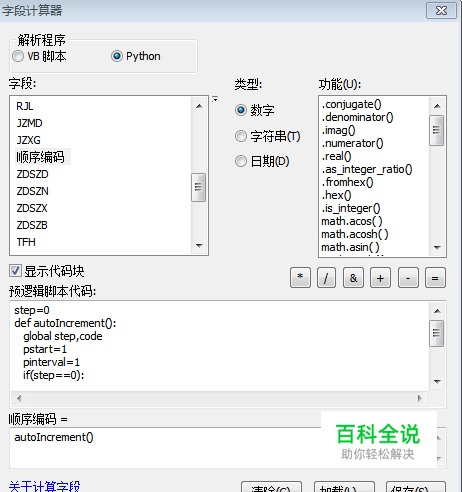This screenshot has height=492, width=462.
Task: Click the minus (-) operator button
Action: tap(408, 277)
